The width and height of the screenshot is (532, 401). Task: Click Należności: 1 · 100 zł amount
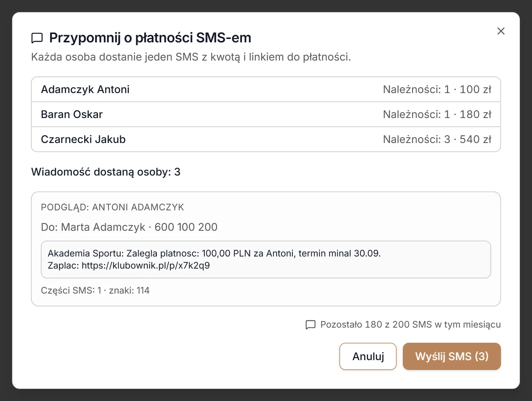point(437,90)
